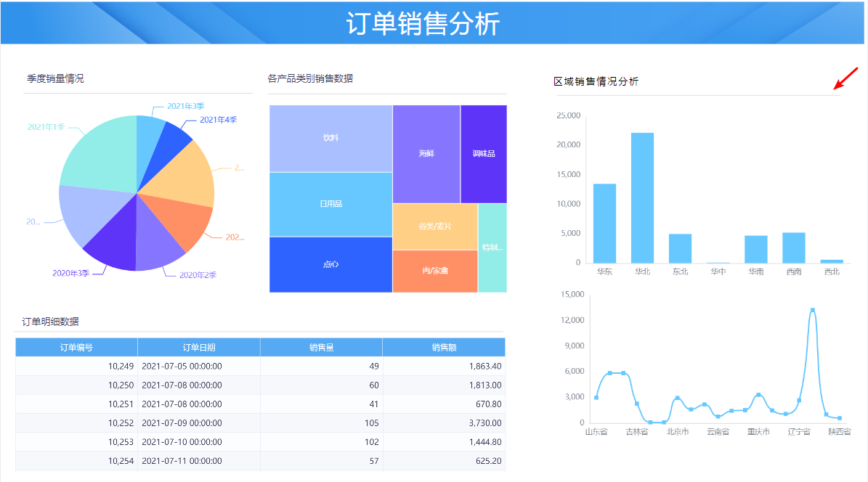Sort by the 销售额 column header
Screen dimensions: 868x482
tap(444, 348)
